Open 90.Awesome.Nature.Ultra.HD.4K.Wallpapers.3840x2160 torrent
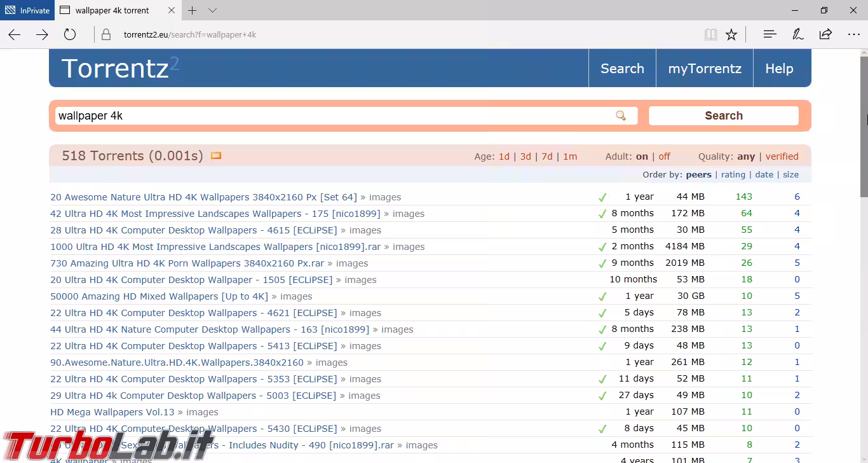This screenshot has width=868, height=463. pyautogui.click(x=177, y=363)
